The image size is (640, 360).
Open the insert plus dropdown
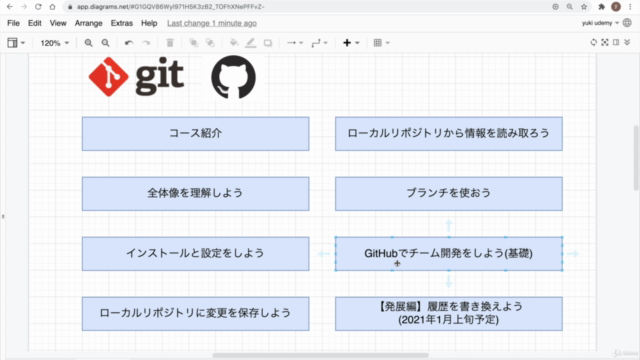click(x=351, y=42)
